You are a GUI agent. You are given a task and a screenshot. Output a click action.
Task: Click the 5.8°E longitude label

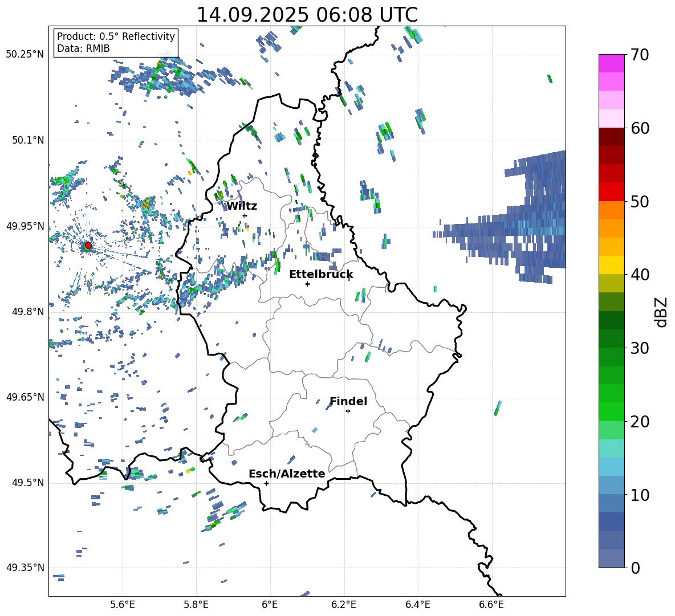pyautogui.click(x=196, y=605)
